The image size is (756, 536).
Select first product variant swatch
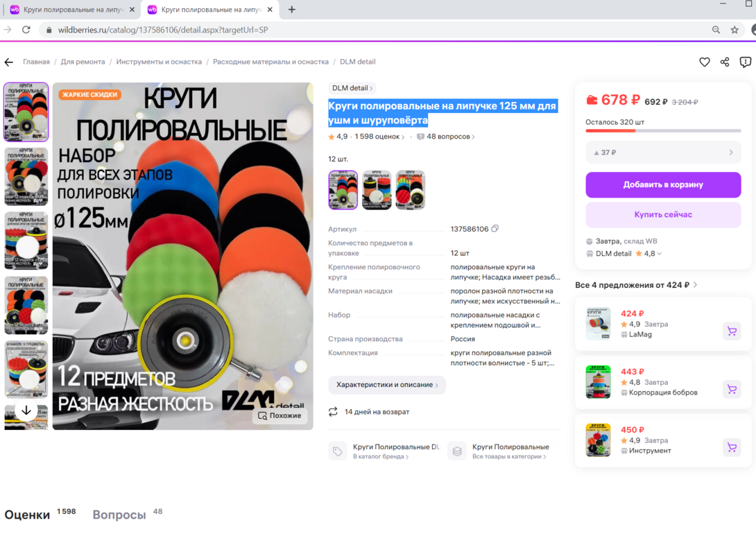click(x=343, y=189)
